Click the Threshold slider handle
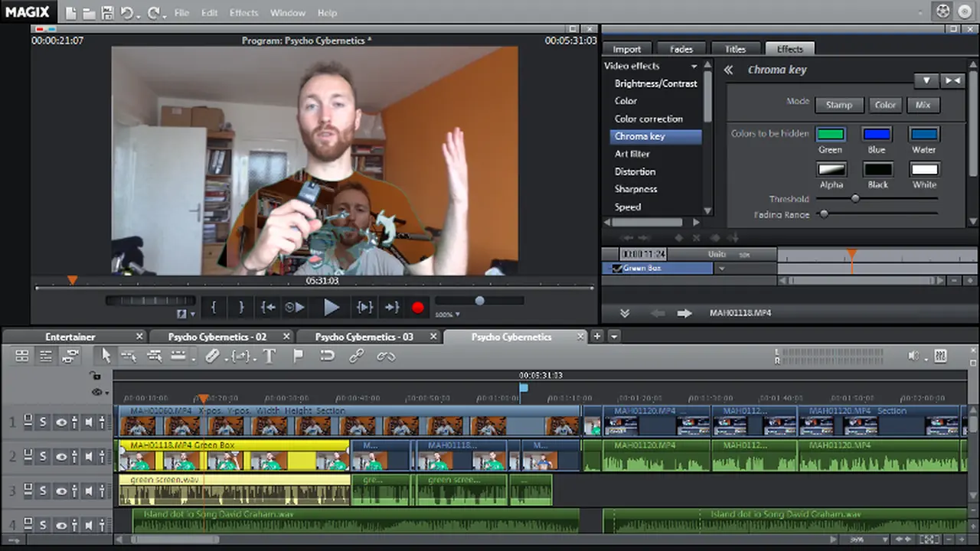The width and height of the screenshot is (980, 551). (855, 199)
